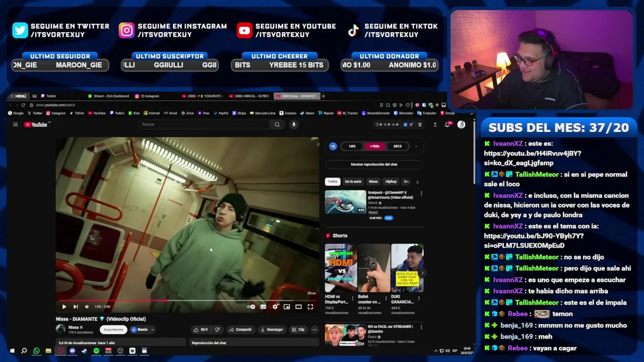Seek on the red video progress bar

click(x=187, y=300)
